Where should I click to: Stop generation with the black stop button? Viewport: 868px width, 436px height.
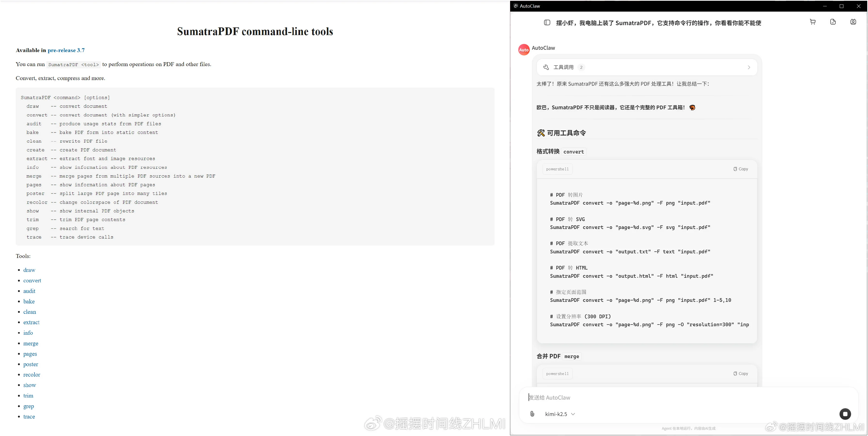coord(845,414)
